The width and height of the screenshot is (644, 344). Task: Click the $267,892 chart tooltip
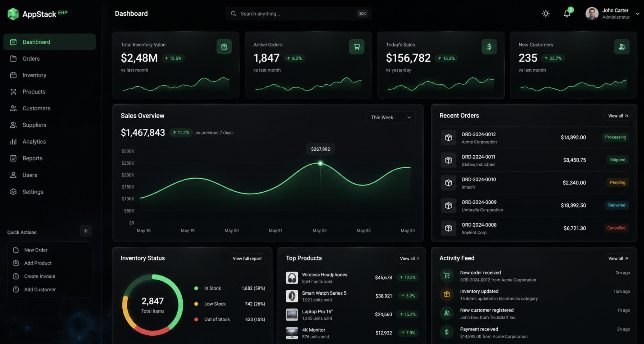tap(320, 149)
